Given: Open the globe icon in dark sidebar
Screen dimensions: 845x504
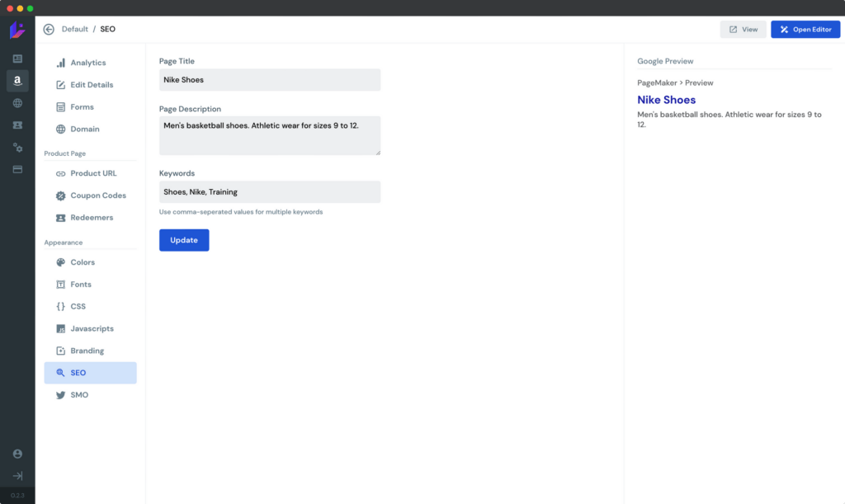Looking at the screenshot, I should point(17,102).
